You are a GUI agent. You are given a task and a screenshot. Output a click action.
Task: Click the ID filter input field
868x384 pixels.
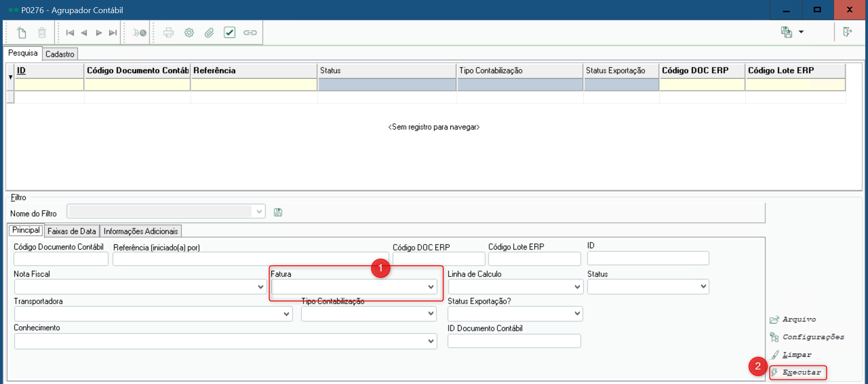pos(648,258)
